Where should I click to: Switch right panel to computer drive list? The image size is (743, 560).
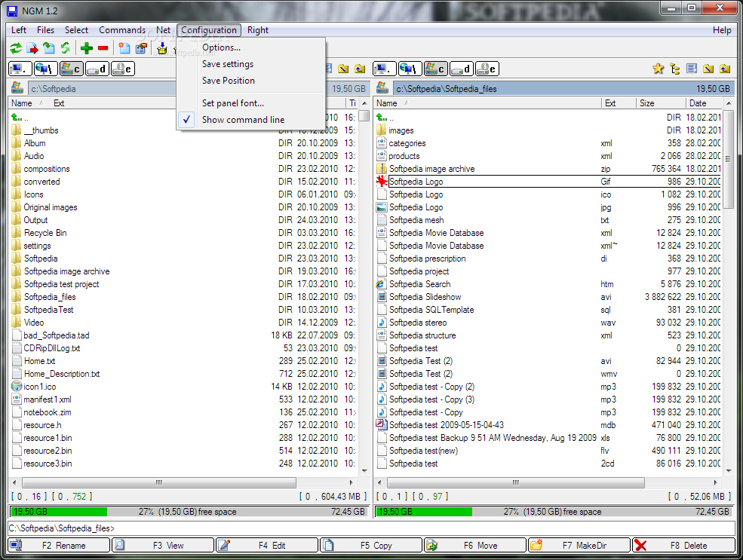[x=385, y=69]
